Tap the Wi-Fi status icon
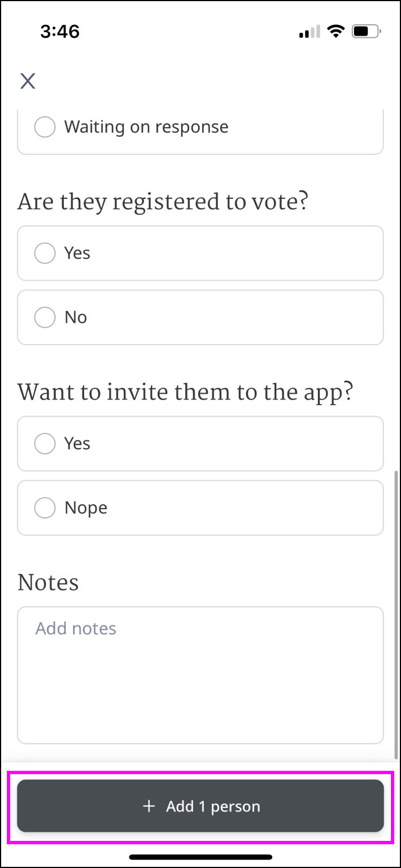The image size is (401, 868). [x=336, y=32]
